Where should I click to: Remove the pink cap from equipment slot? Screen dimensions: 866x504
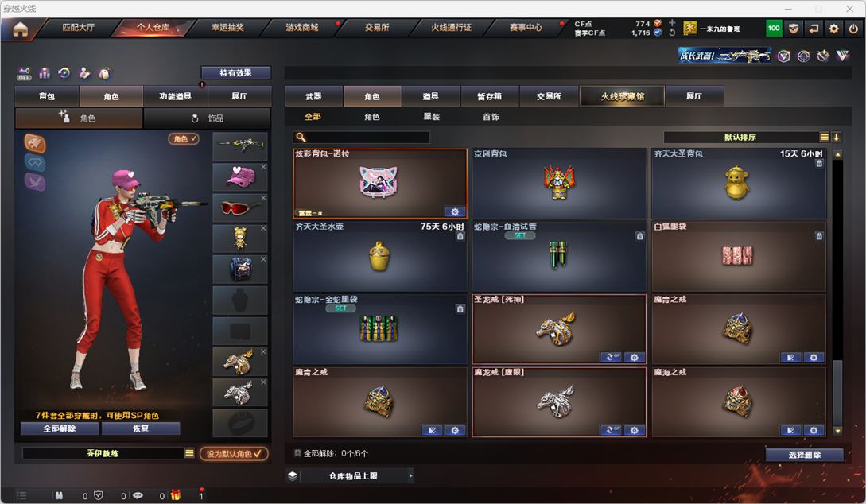[263, 166]
